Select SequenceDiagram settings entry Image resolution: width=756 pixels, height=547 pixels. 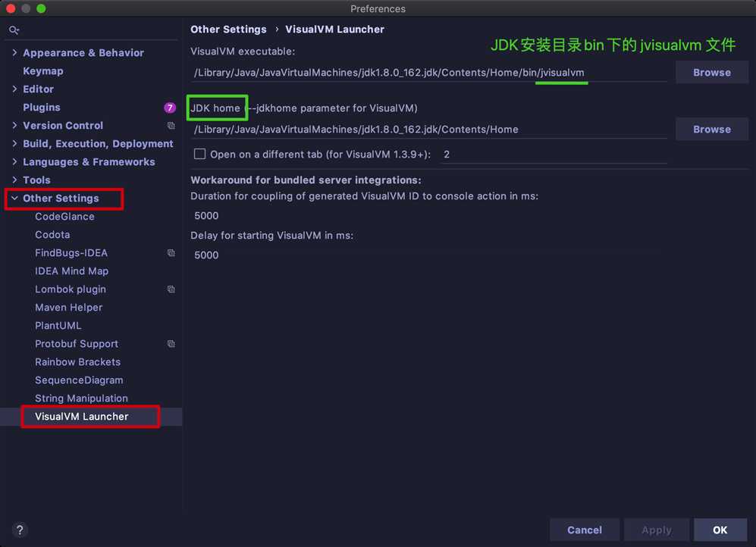coord(79,380)
